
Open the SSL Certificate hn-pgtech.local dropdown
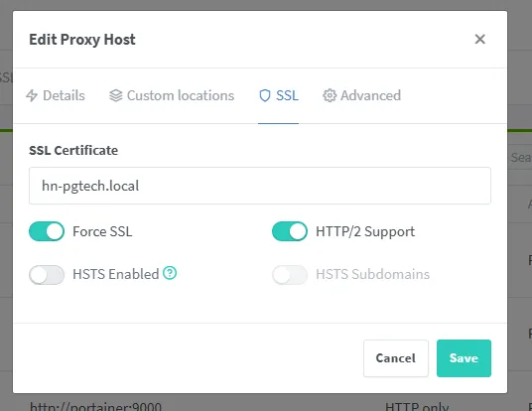point(260,186)
